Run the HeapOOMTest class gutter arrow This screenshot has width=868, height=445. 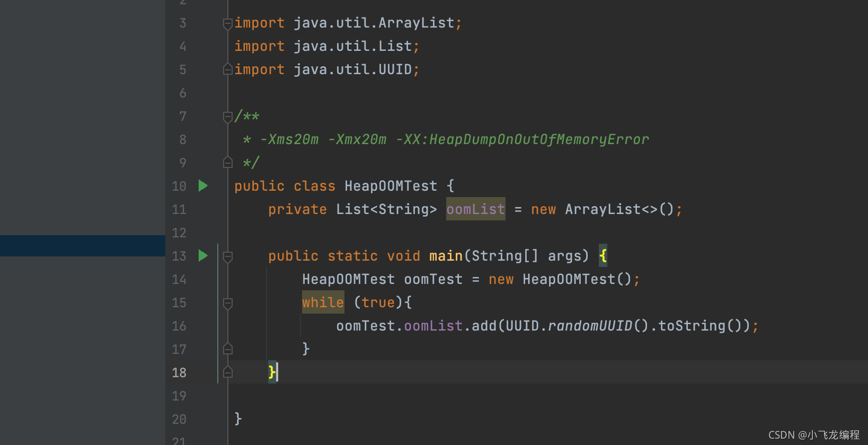tap(203, 186)
